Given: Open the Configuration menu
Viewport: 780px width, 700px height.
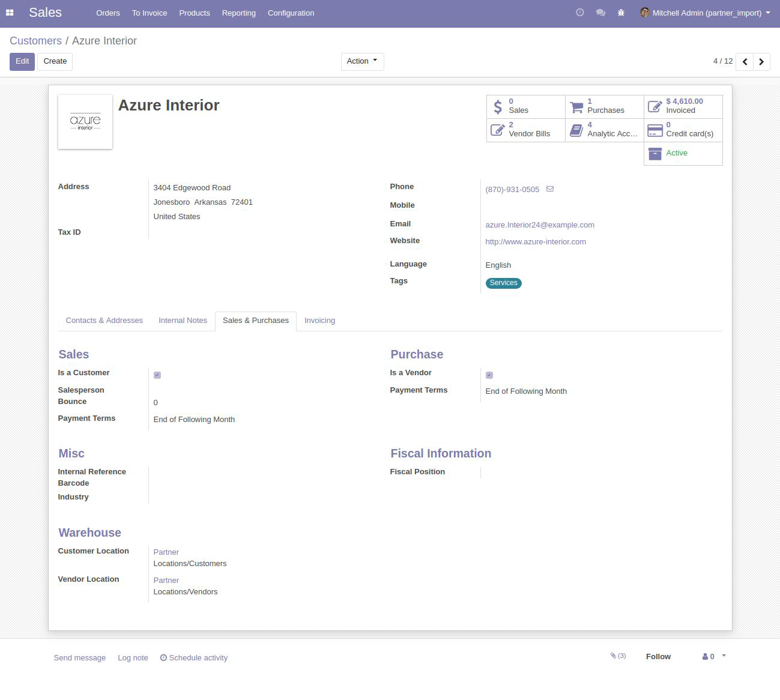Looking at the screenshot, I should click(x=291, y=13).
